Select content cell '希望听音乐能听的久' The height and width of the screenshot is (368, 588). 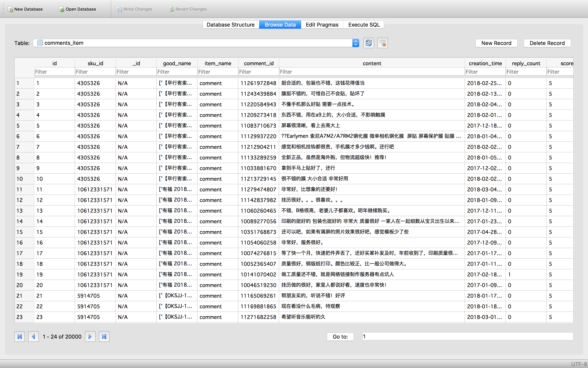pos(372,317)
